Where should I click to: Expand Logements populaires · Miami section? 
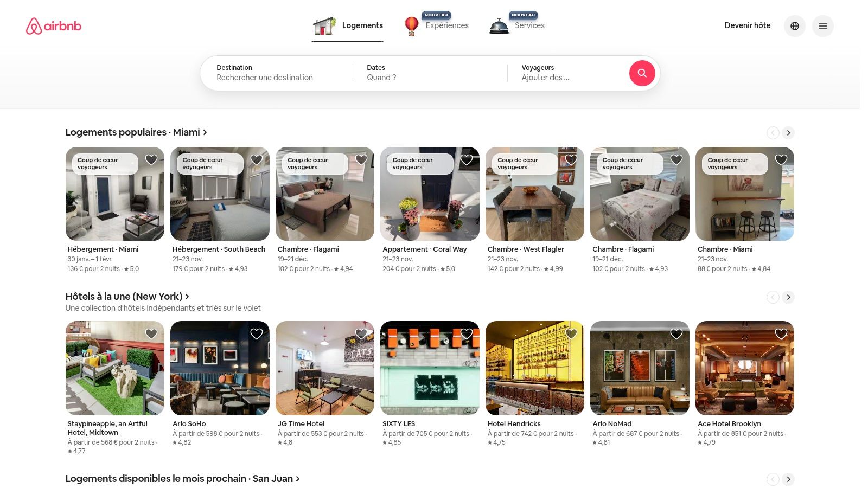coord(136,132)
